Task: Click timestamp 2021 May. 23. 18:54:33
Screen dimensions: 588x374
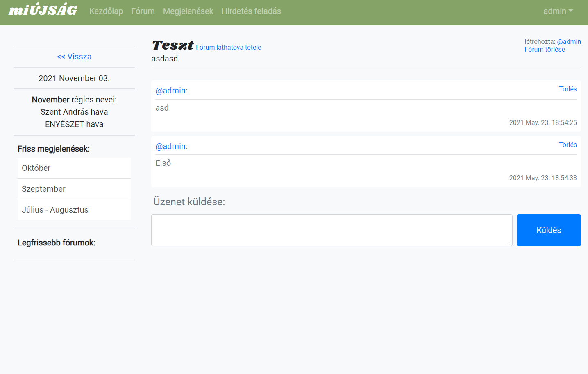Action: pyautogui.click(x=543, y=178)
